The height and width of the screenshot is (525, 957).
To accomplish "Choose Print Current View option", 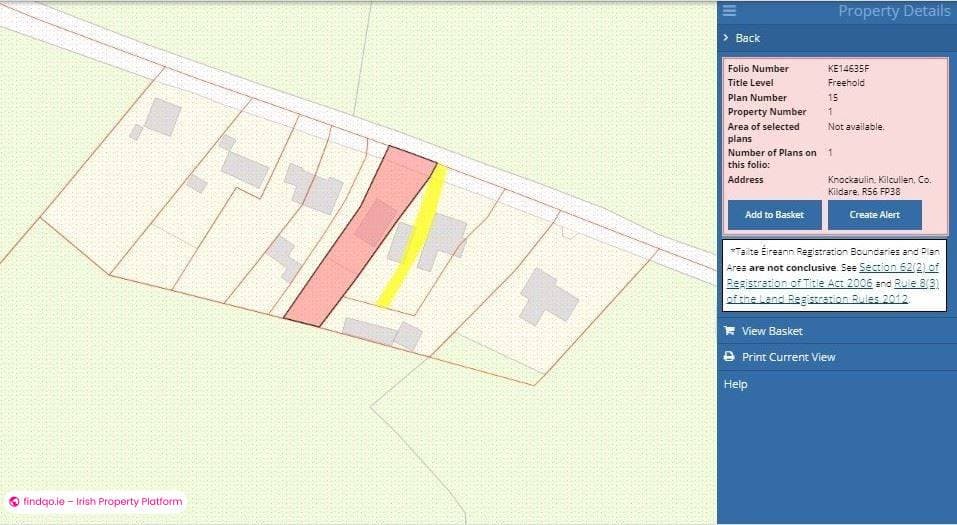I will pos(788,357).
